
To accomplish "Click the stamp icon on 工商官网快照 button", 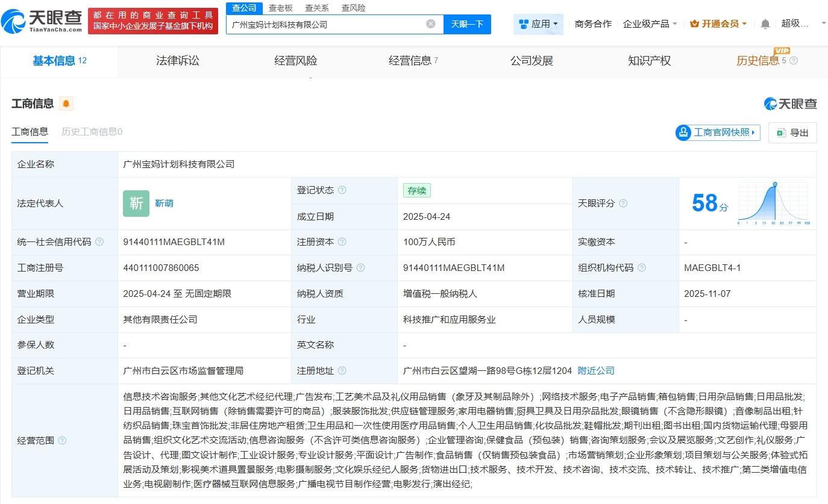I will (x=684, y=132).
